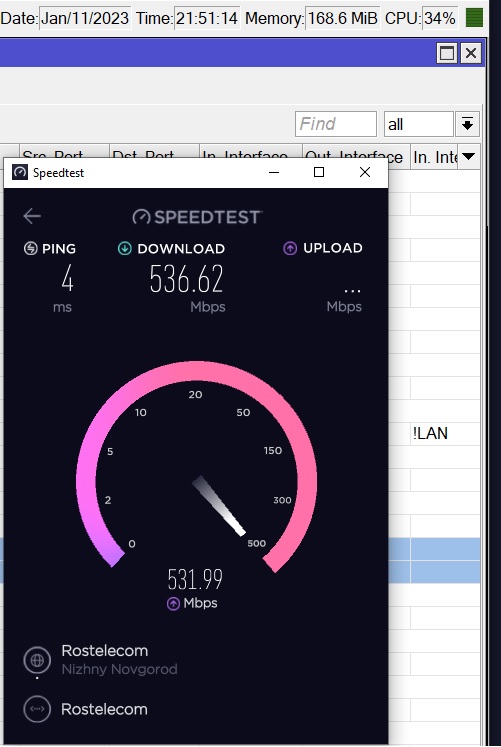
Task: Click the In. Inte column header
Action: tap(434, 156)
